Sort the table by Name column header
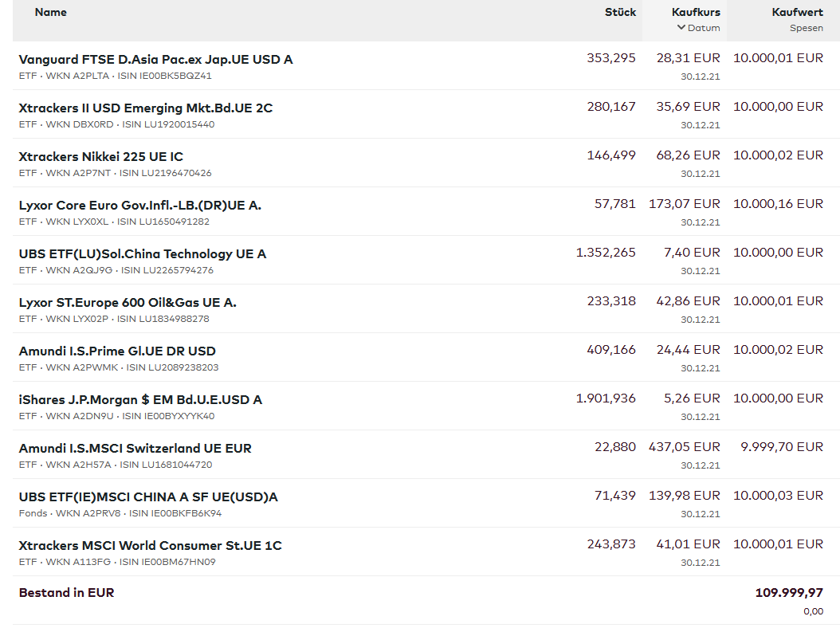Screen dimensions: 840x628 click(51, 13)
